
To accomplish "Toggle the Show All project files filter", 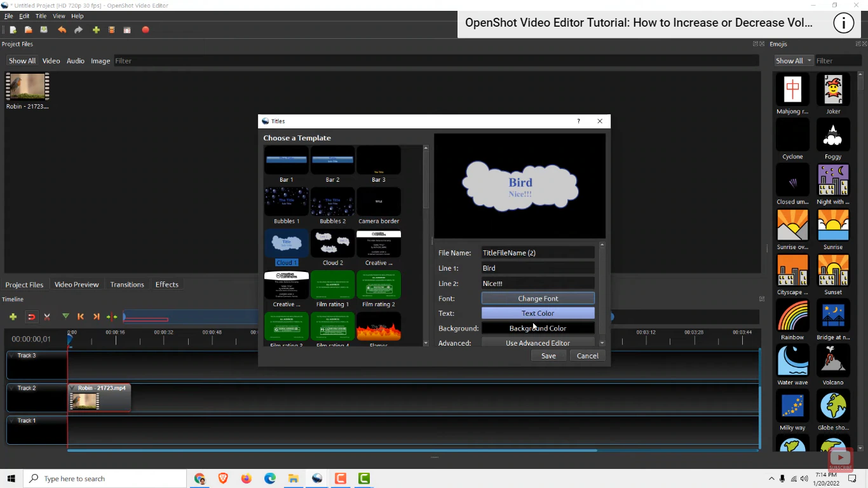I will 22,61.
